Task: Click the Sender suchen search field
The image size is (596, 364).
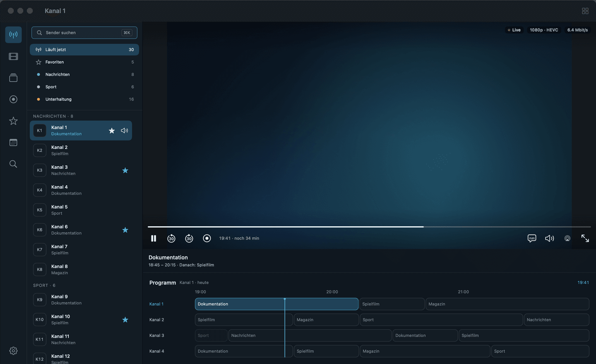Action: (84, 33)
